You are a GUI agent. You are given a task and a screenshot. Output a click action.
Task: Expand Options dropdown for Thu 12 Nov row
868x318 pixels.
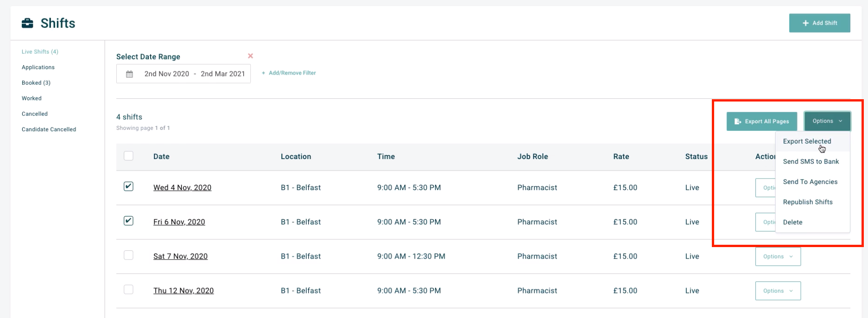pos(778,291)
